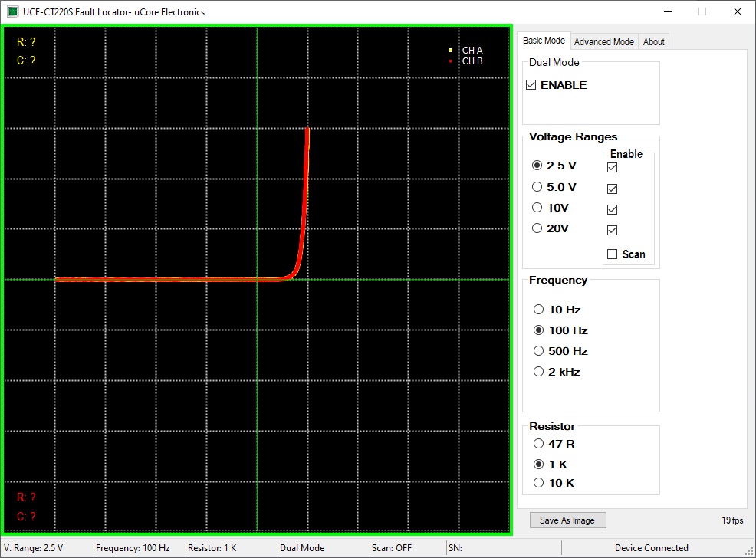Toggle the Enable checkbox beside 2.5 V
This screenshot has height=558, width=756.
pos(613,168)
